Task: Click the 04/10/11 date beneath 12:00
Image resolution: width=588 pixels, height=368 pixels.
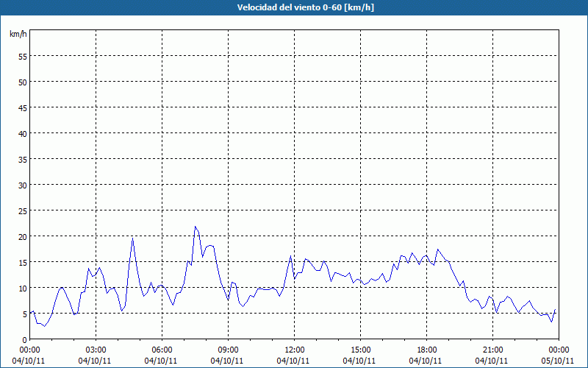Action: click(x=293, y=361)
